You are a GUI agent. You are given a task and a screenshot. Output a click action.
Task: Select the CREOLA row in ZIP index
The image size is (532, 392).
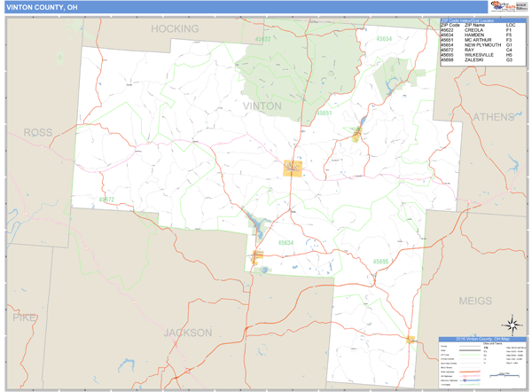tap(477, 30)
